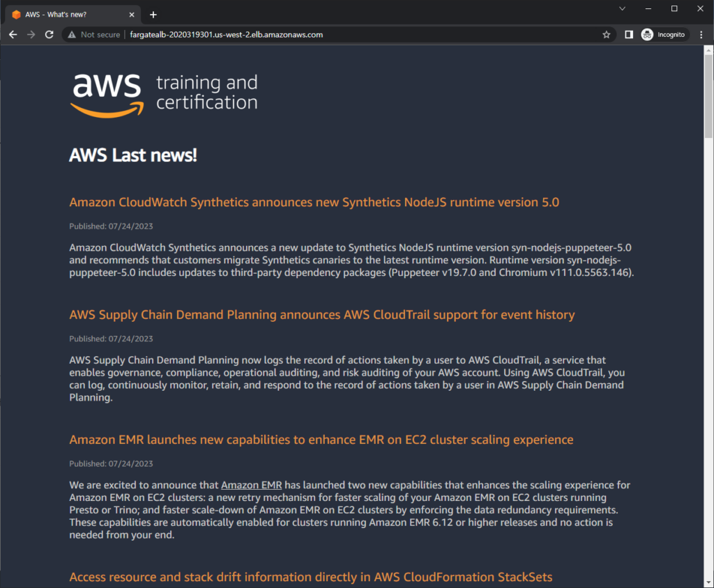Image resolution: width=714 pixels, height=588 pixels.
Task: Open AWS Supply Chain Demand Planning article
Action: point(322,314)
